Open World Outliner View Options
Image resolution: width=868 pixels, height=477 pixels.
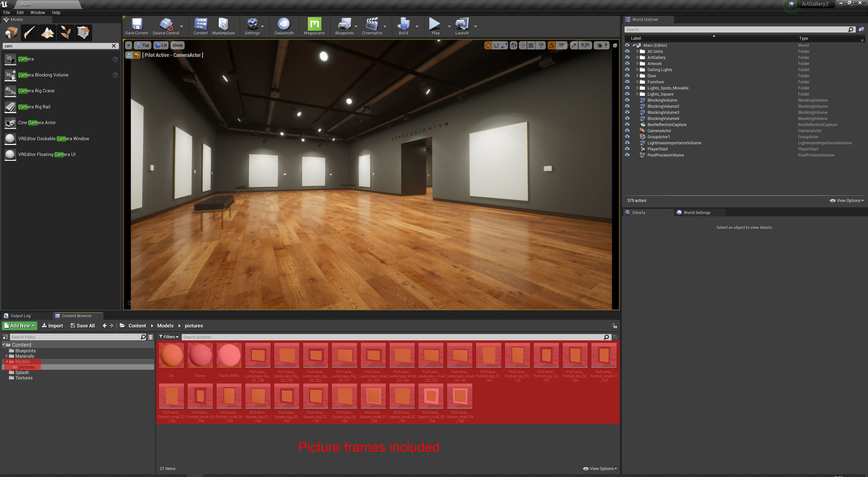(847, 201)
